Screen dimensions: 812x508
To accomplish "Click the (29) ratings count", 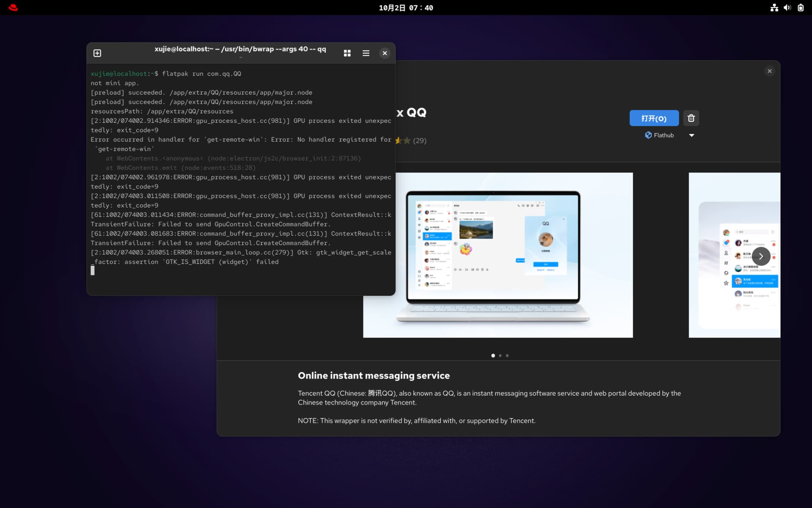I will point(420,141).
